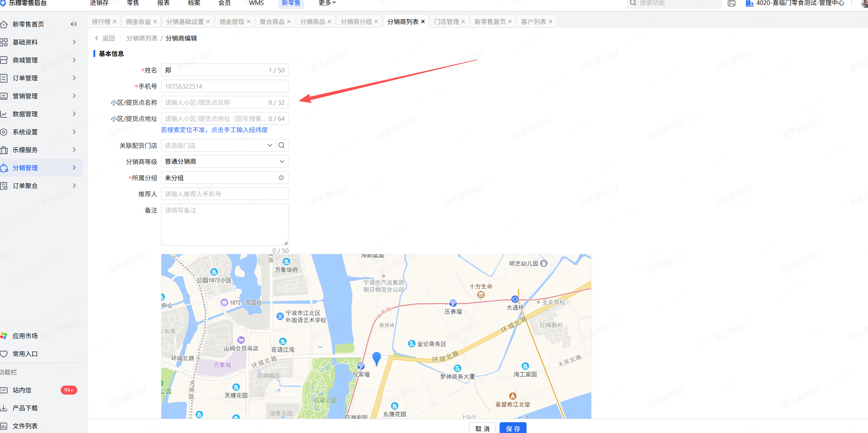Viewport: 868px width, 433px height.
Task: Open the 分销商等级 dropdown
Action: (225, 162)
